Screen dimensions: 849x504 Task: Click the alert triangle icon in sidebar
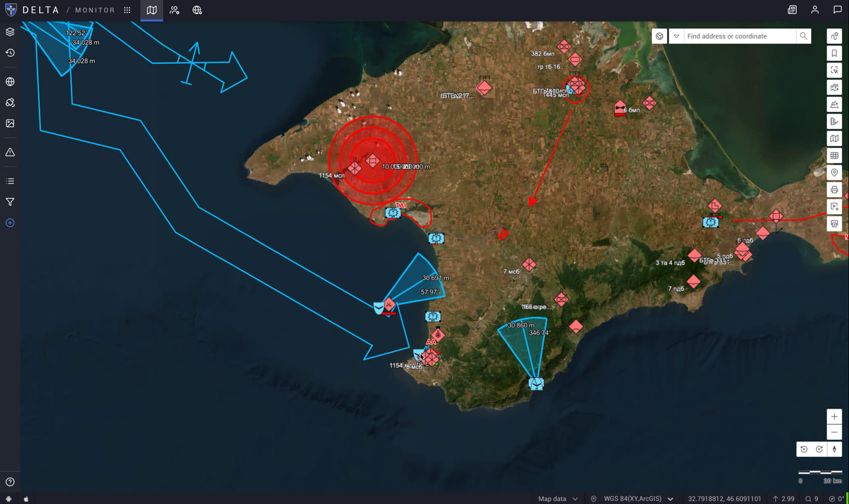pyautogui.click(x=10, y=153)
